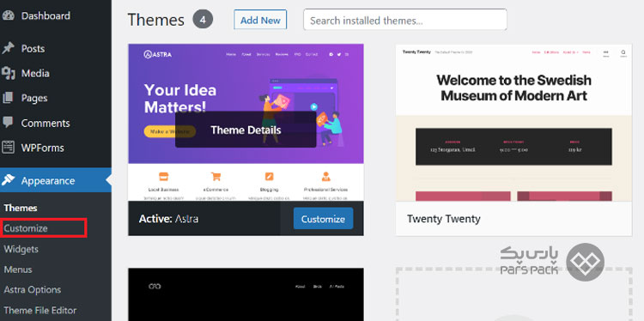Viewport: 644px width, 321px height.
Task: Click the Media library icon
Action: 8,74
